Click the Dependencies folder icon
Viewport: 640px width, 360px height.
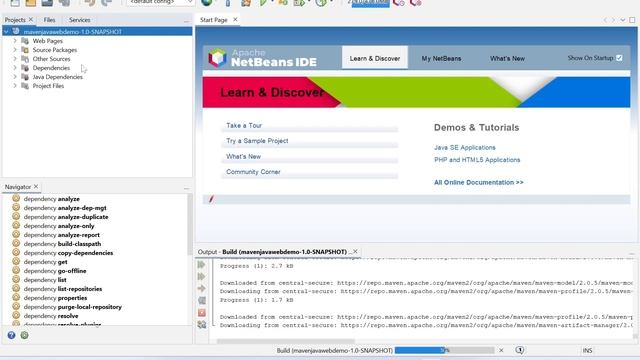[25, 68]
